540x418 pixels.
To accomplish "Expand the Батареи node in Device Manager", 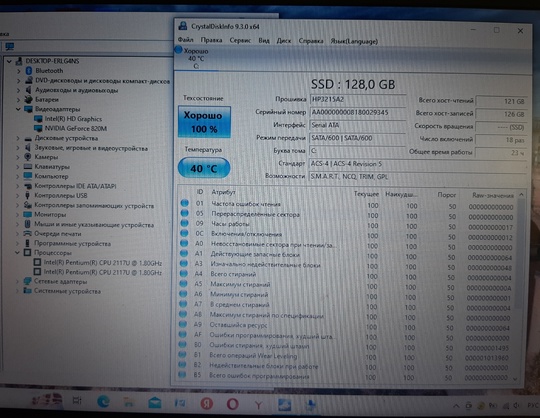I will pyautogui.click(x=19, y=100).
